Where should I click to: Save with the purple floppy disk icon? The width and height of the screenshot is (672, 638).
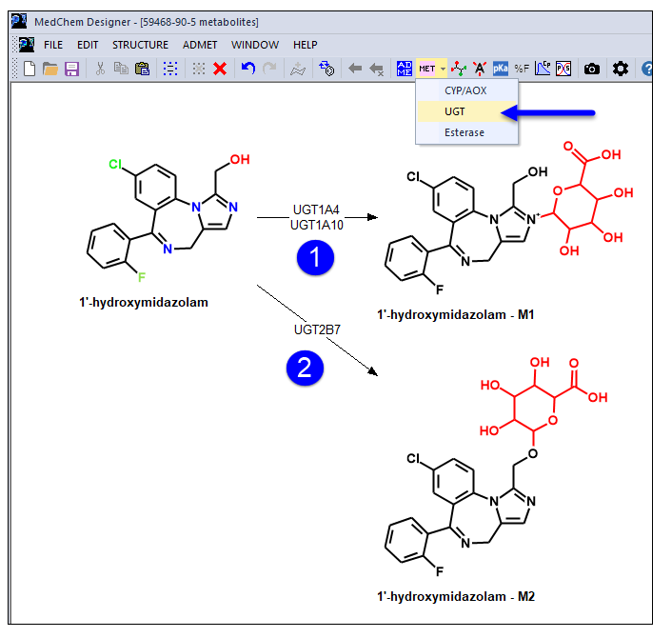[x=71, y=69]
